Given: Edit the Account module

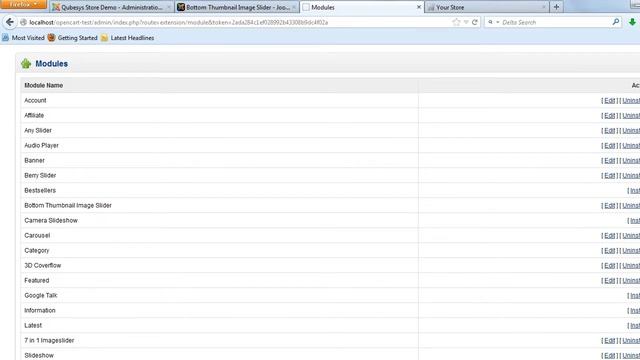Looking at the screenshot, I should [x=609, y=100].
